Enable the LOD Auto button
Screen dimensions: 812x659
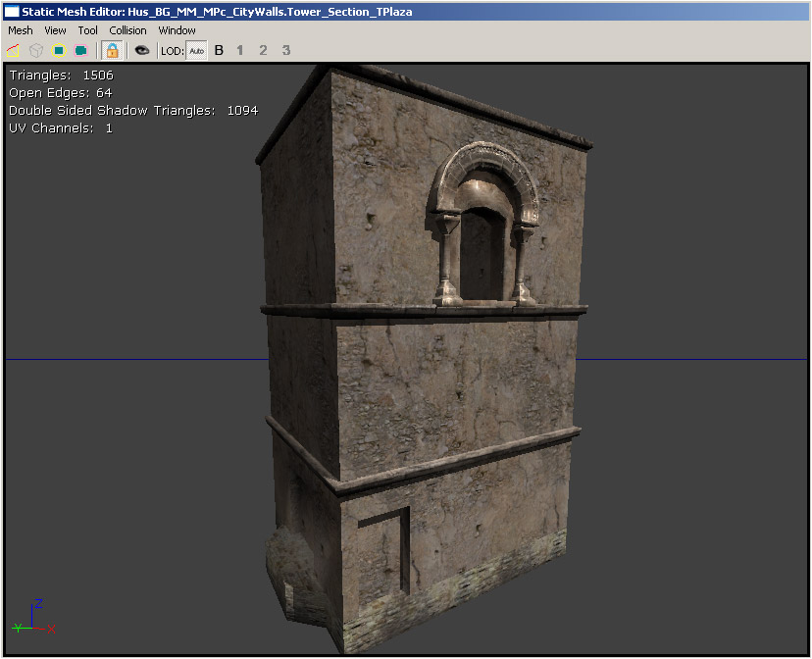pyautogui.click(x=197, y=50)
